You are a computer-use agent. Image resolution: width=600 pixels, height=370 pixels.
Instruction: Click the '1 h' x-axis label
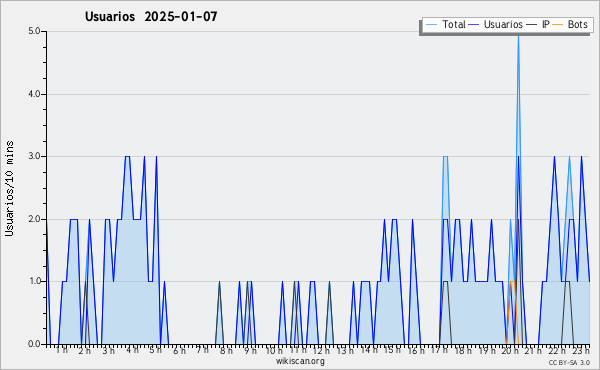[x=62, y=350]
